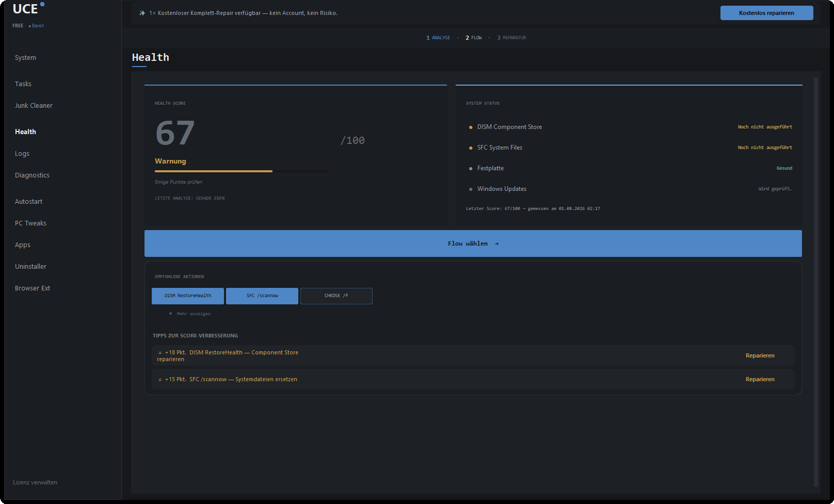Viewport: 834px width, 504px height.
Task: Select step 1 Analyse
Action: (438, 38)
